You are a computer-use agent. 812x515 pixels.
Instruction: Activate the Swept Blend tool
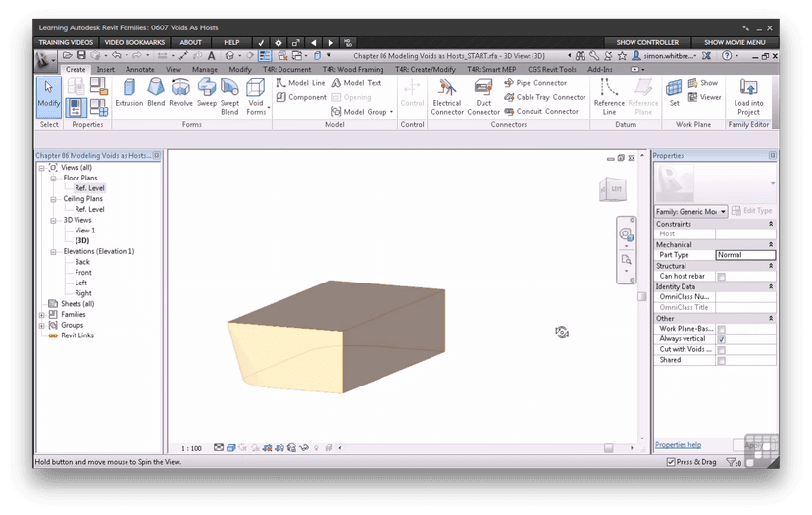229,97
